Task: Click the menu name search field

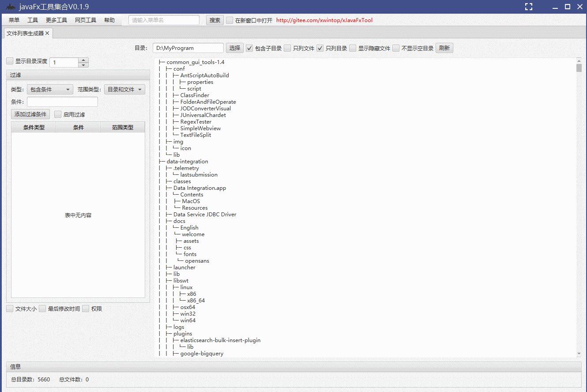Action: (x=164, y=20)
